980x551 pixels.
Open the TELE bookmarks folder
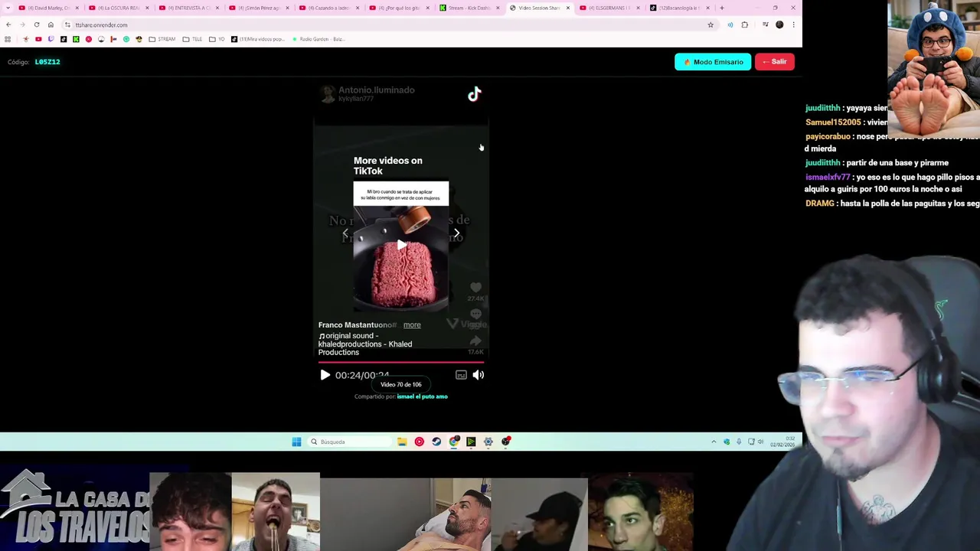[x=192, y=39]
